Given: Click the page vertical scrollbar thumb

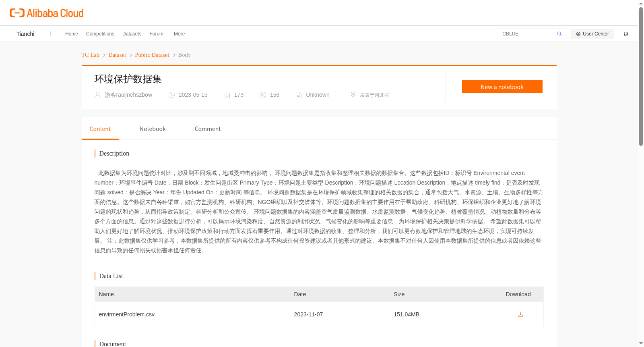Looking at the screenshot, I should click(x=641, y=77).
